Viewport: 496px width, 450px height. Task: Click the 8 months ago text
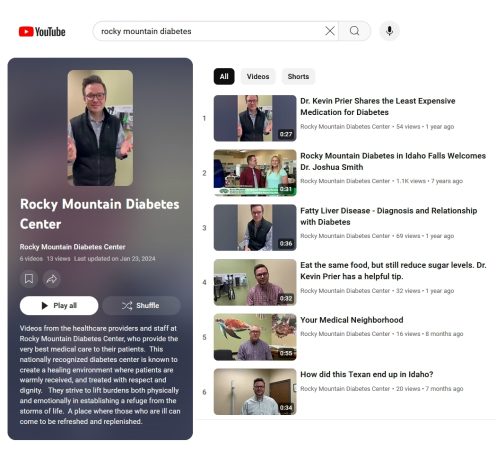[444, 334]
